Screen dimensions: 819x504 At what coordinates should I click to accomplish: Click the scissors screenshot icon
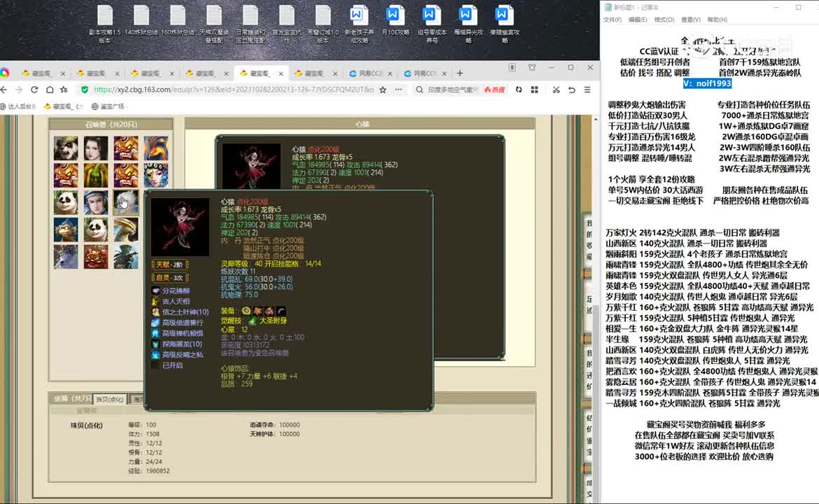point(556,90)
